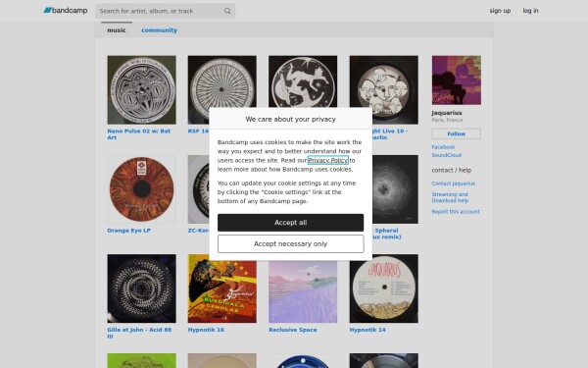Open Jaquarius SoundCloud link
The image size is (588, 368).
tap(446, 155)
